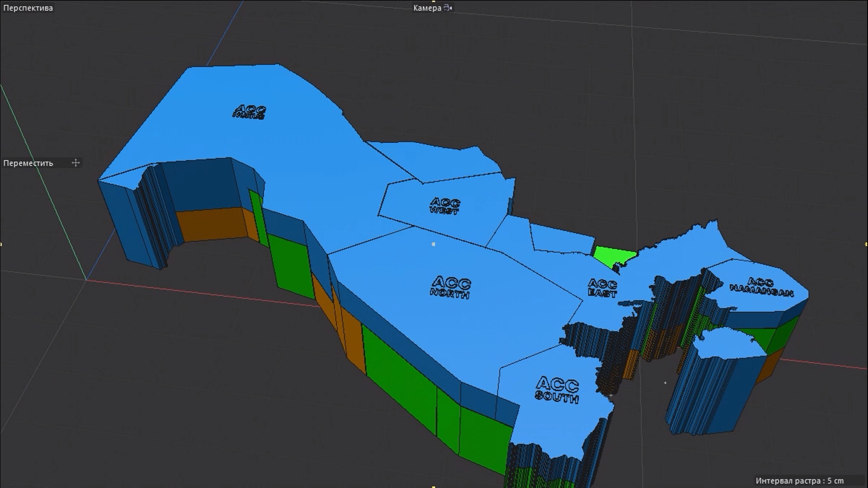Click the camera icon beside Камера
The width and height of the screenshot is (868, 488).
(448, 8)
